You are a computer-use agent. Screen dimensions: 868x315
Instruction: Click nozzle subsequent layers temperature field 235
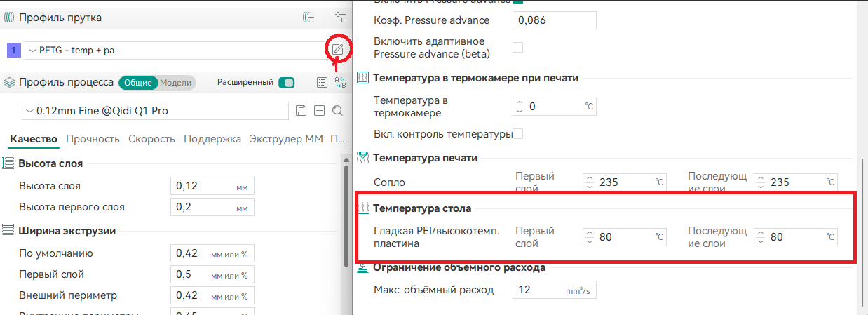796,182
